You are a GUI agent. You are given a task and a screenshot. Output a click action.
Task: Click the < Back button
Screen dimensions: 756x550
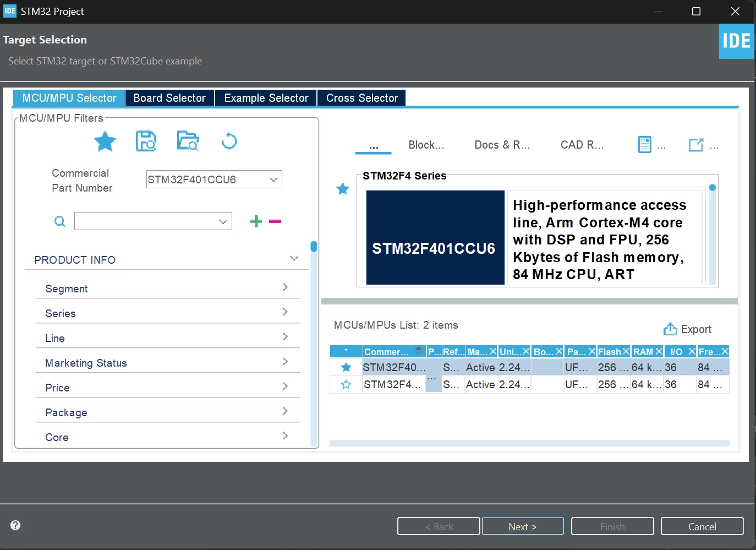point(439,526)
